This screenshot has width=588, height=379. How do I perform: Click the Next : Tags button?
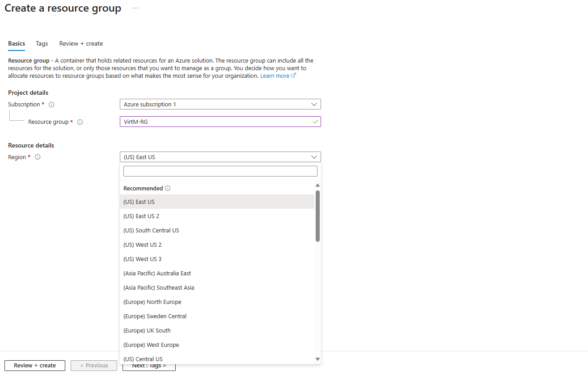149,365
